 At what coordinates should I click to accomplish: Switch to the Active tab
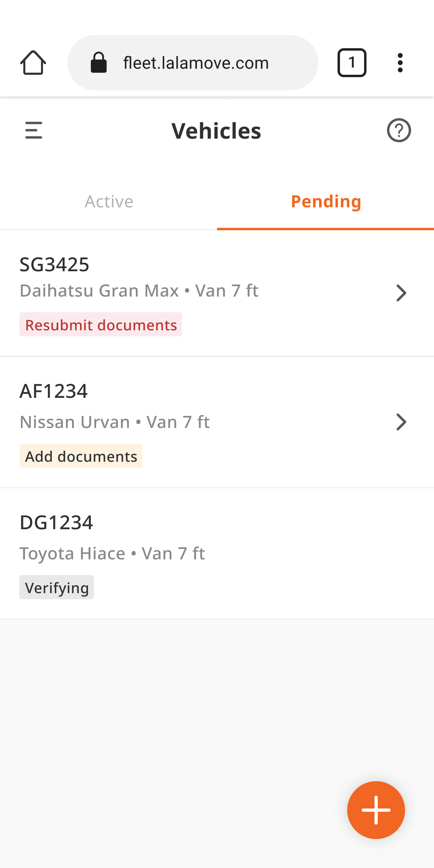pyautogui.click(x=108, y=201)
